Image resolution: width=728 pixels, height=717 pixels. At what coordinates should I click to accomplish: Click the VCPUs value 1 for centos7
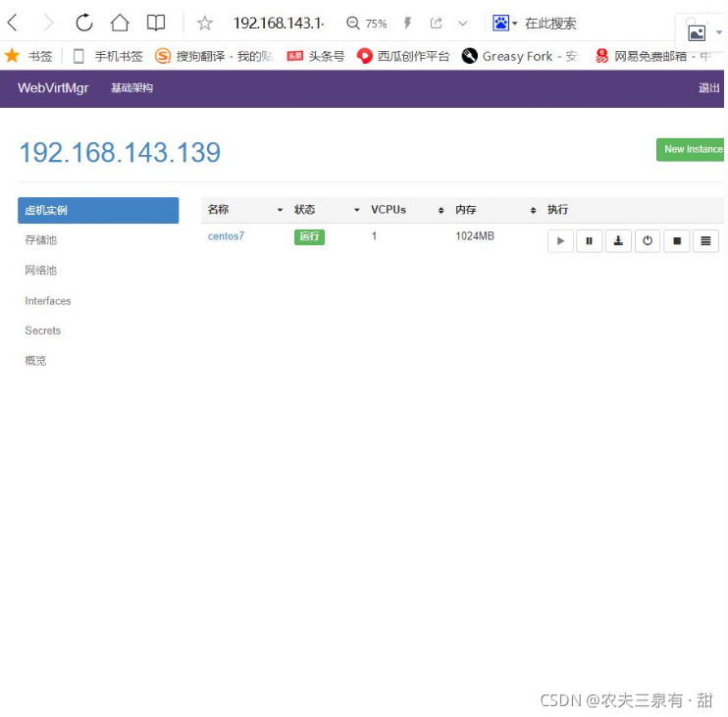tap(374, 236)
